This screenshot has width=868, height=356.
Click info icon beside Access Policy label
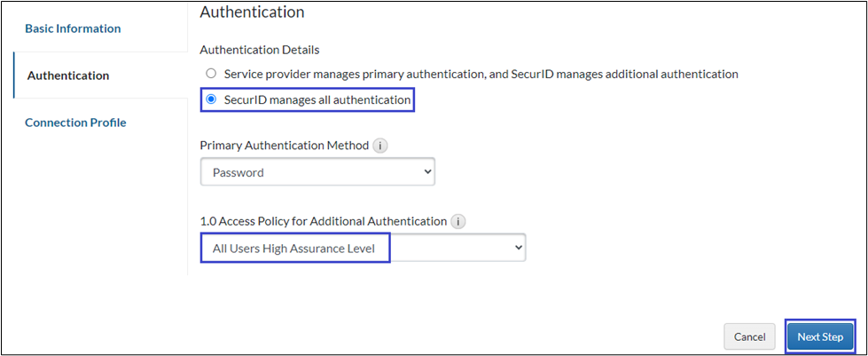[457, 221]
